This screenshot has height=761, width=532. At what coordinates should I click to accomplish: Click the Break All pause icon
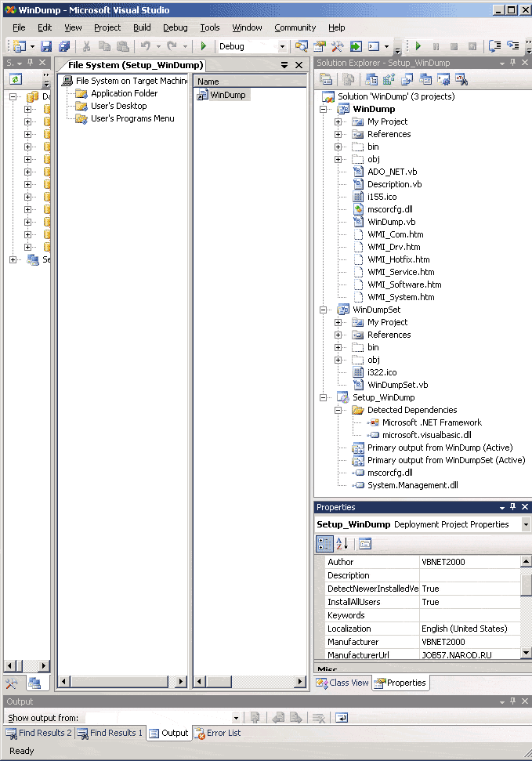pos(436,46)
